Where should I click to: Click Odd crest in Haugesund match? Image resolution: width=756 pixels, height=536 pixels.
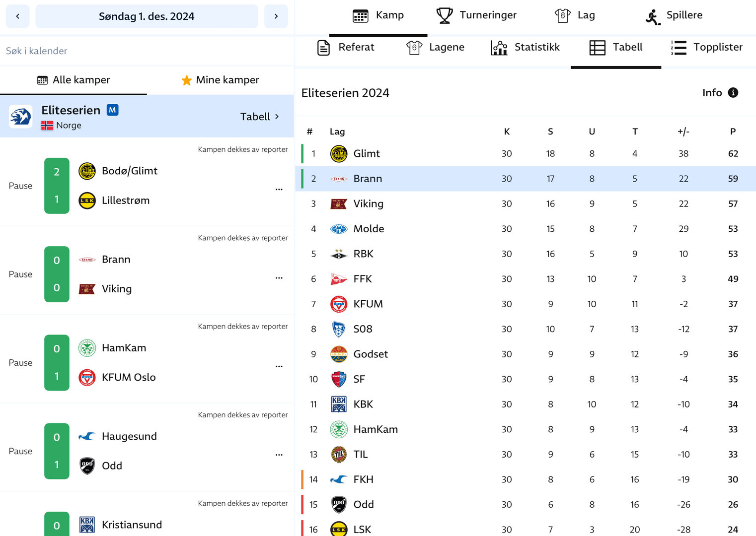[x=87, y=466]
